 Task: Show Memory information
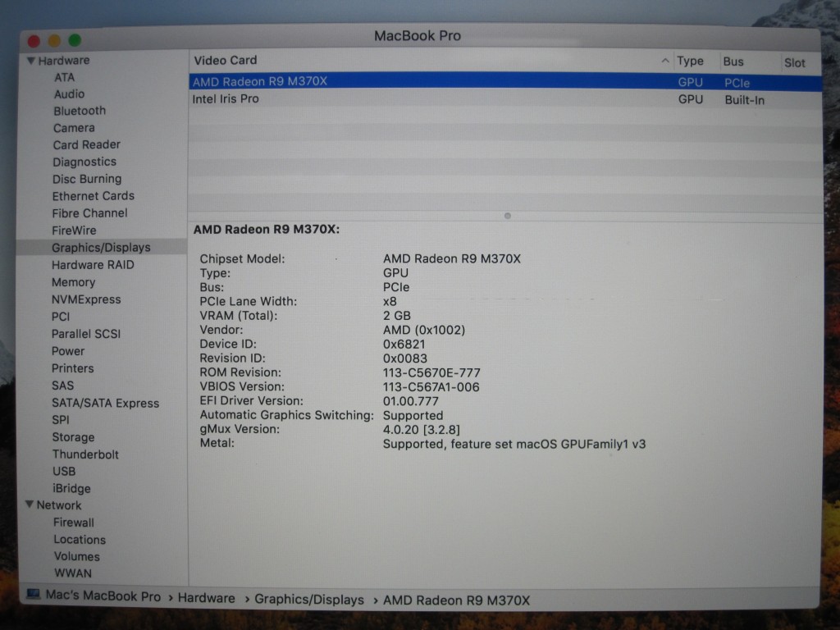point(73,282)
